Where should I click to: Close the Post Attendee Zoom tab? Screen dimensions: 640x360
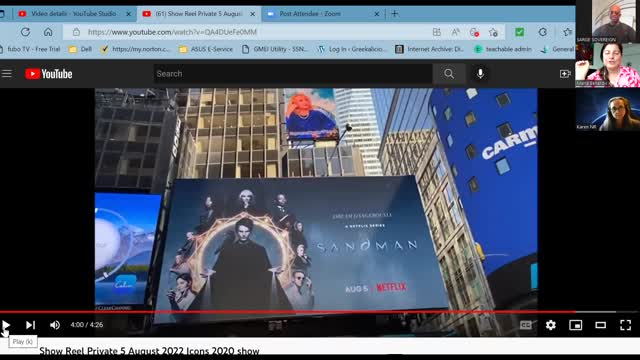pos(377,14)
